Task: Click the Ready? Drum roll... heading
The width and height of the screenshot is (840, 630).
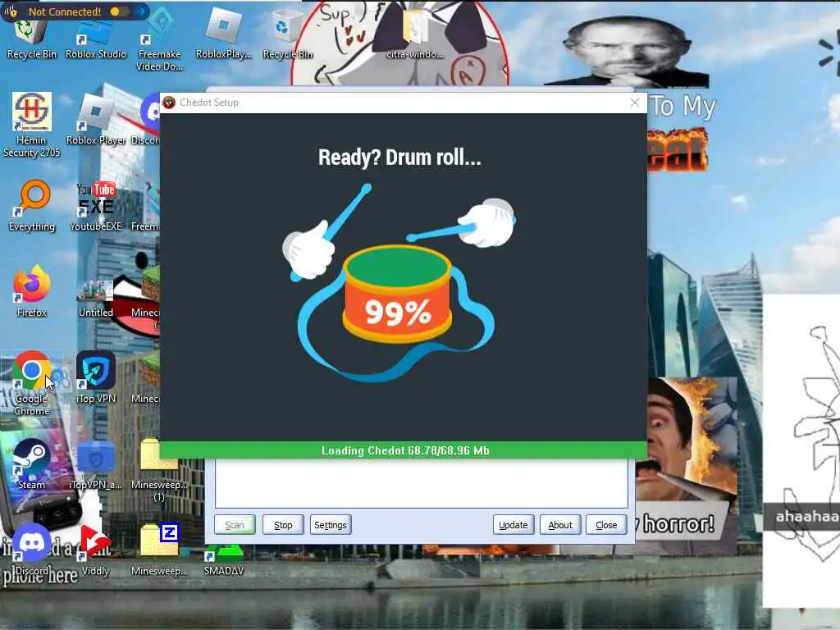Action: click(x=399, y=157)
